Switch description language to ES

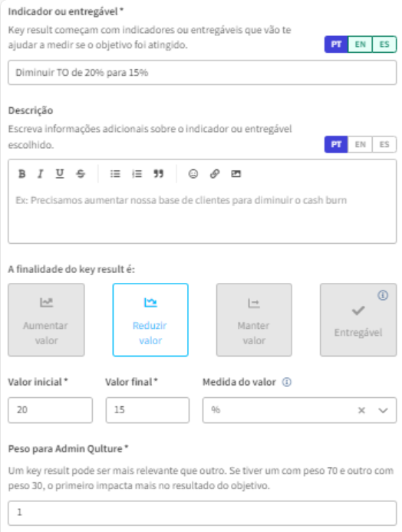tap(384, 145)
